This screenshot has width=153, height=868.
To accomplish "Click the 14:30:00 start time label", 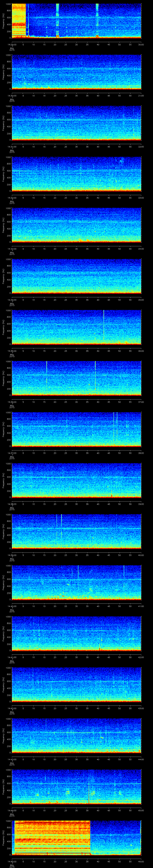I will [x=12, y=96].
